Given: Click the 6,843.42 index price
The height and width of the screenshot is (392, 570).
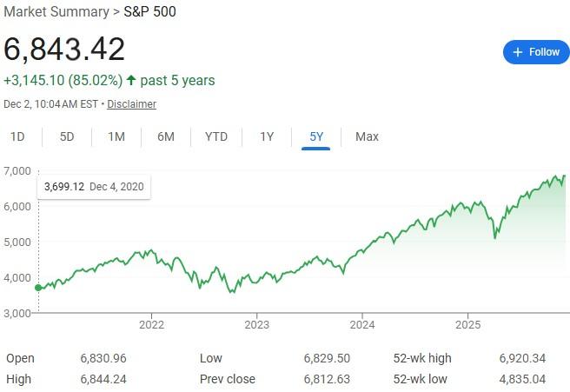Looking at the screenshot, I should click(x=65, y=50).
